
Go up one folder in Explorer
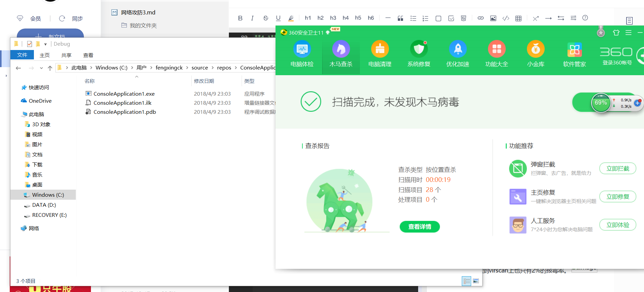click(50, 68)
